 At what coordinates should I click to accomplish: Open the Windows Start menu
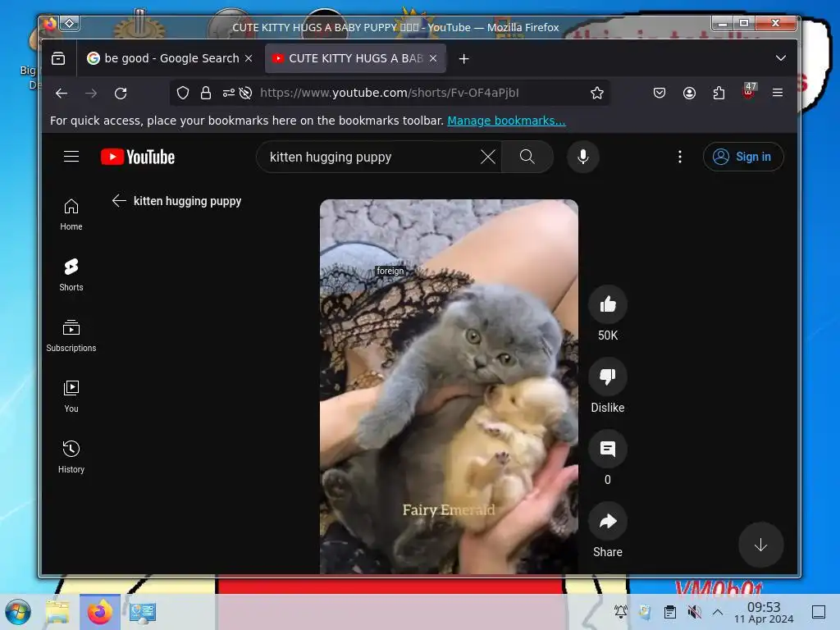click(18, 612)
